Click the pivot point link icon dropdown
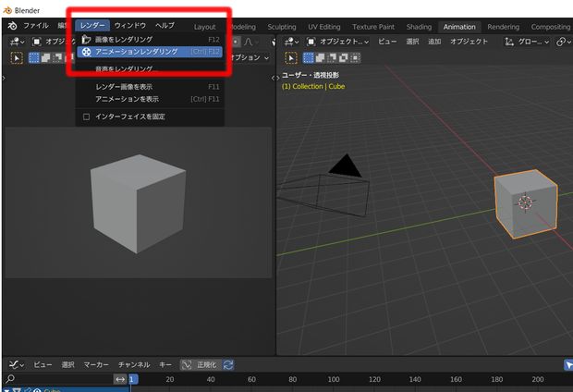 tap(563, 42)
